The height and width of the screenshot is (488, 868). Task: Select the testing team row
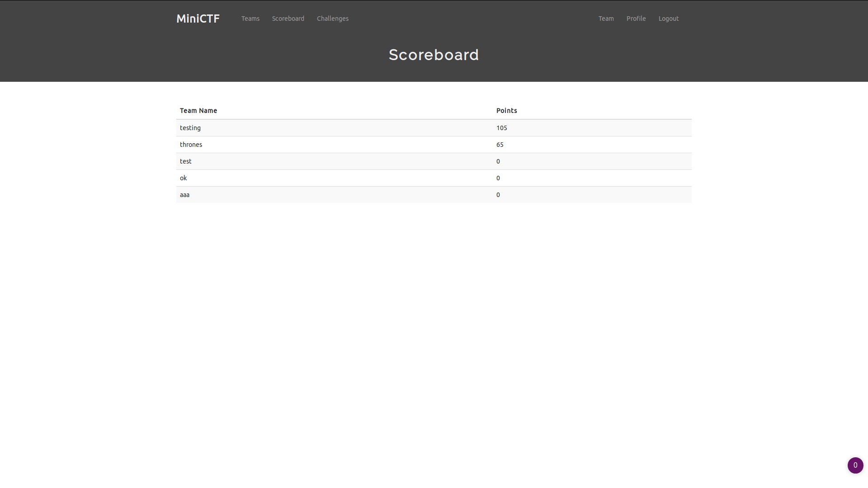coord(190,128)
